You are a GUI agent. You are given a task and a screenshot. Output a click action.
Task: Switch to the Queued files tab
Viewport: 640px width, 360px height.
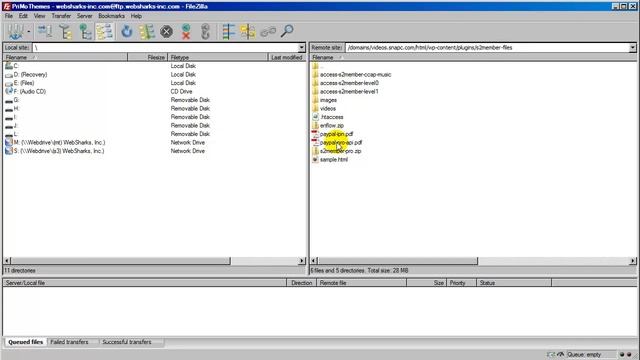click(25, 342)
